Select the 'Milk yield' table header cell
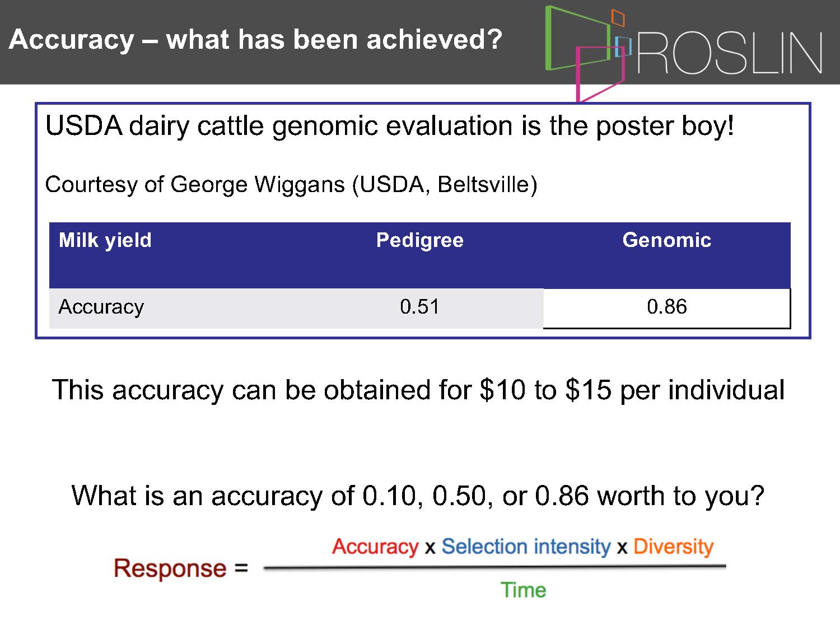This screenshot has width=840, height=630. click(x=105, y=240)
